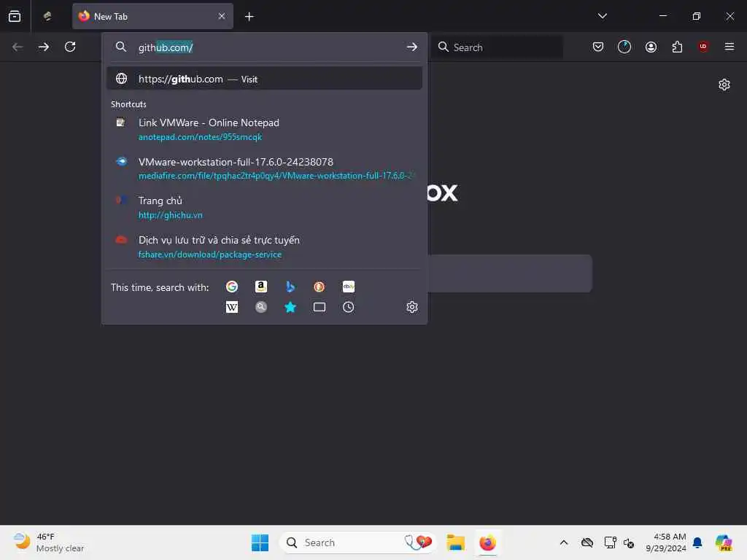This screenshot has height=560, width=747.
Task: Open the uBlock Origin extension
Action: coord(703,47)
